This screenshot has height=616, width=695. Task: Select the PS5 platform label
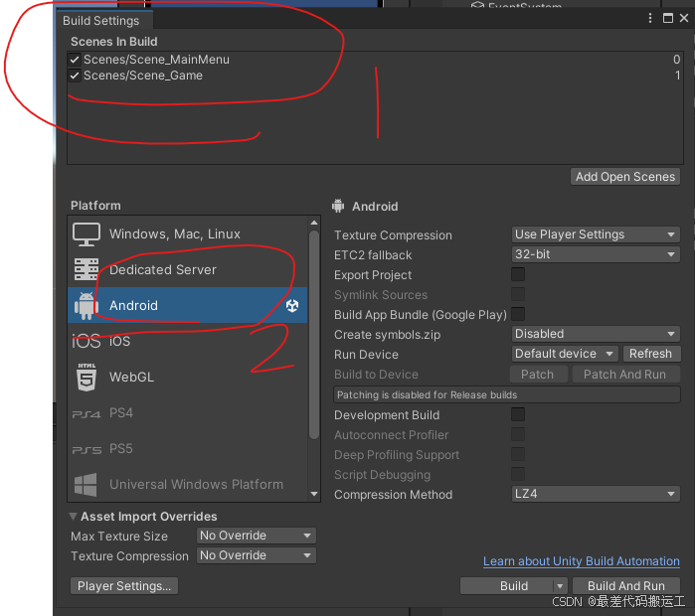[x=121, y=449]
